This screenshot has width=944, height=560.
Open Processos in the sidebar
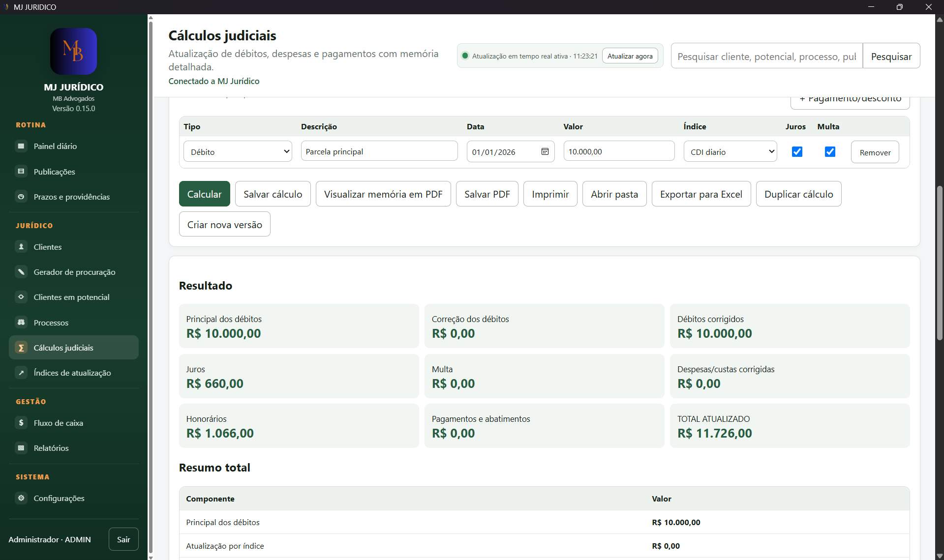[x=74, y=323]
